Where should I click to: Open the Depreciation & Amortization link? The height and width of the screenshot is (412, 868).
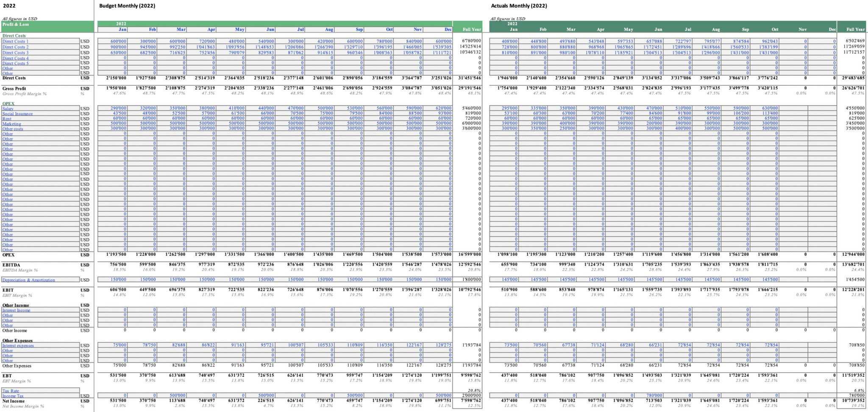tap(28, 280)
